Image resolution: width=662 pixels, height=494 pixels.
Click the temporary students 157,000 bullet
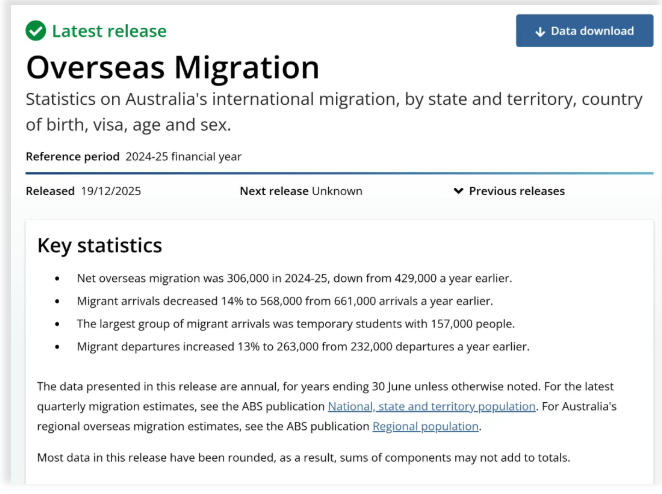(295, 324)
